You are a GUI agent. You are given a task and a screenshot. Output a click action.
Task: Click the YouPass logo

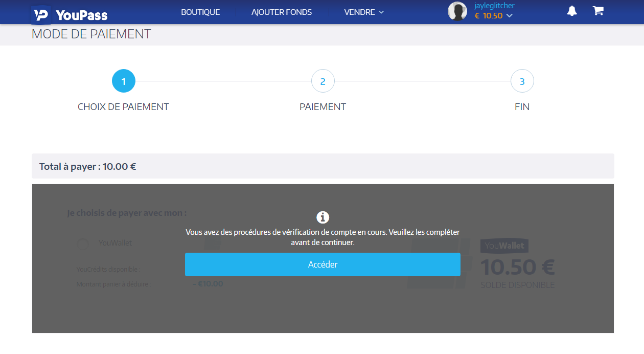click(x=70, y=14)
